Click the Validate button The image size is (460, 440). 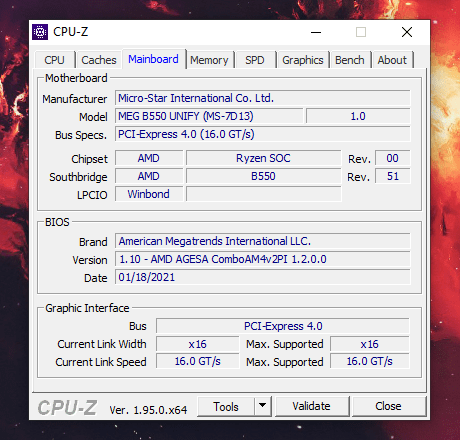click(x=312, y=406)
